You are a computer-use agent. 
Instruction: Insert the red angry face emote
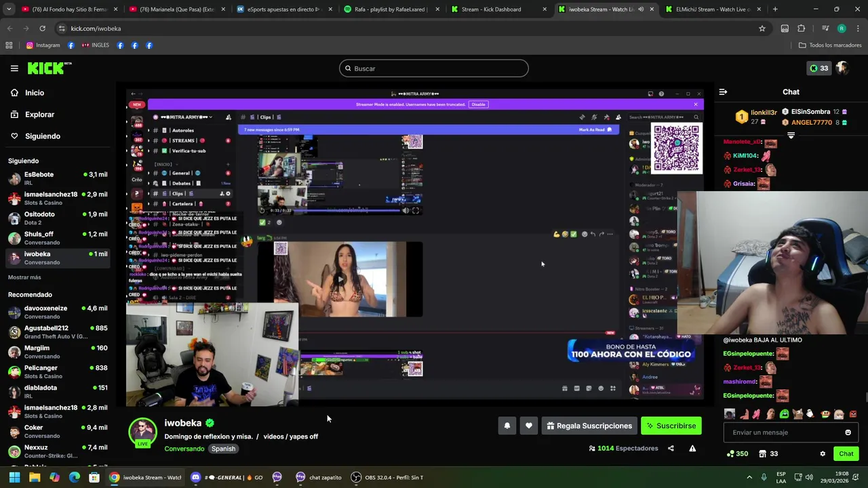tap(853, 413)
